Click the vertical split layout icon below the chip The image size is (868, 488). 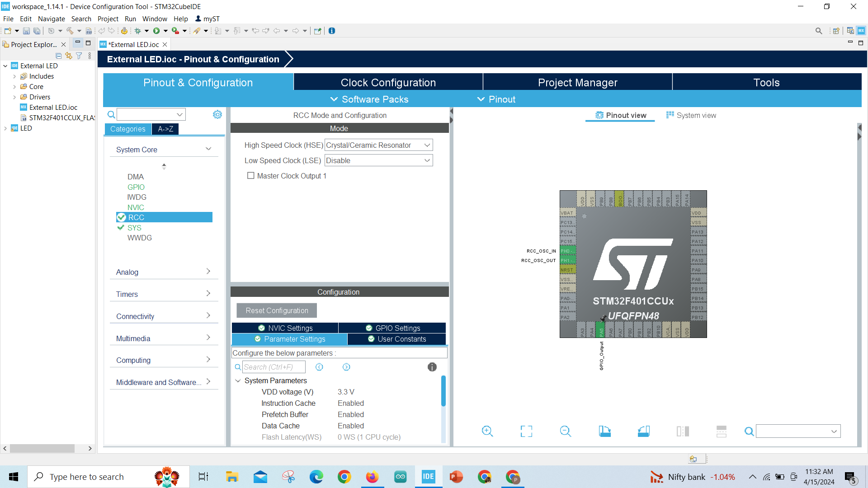pyautogui.click(x=683, y=431)
